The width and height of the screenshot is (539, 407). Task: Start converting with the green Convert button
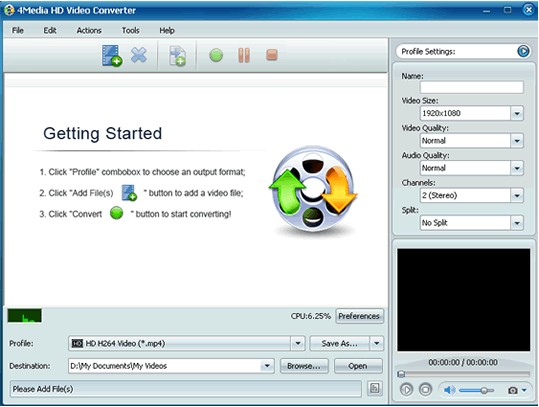click(x=216, y=55)
